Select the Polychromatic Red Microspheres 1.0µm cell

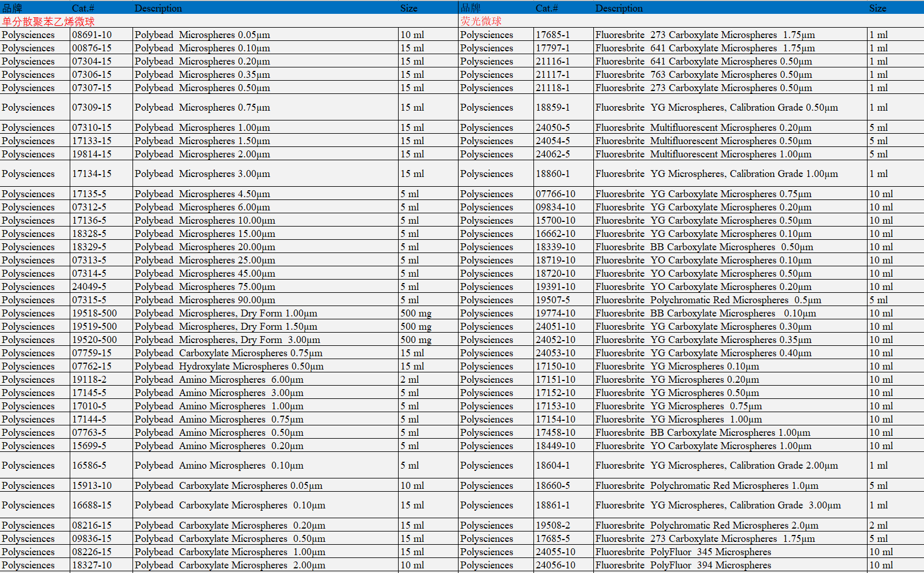[707, 485]
